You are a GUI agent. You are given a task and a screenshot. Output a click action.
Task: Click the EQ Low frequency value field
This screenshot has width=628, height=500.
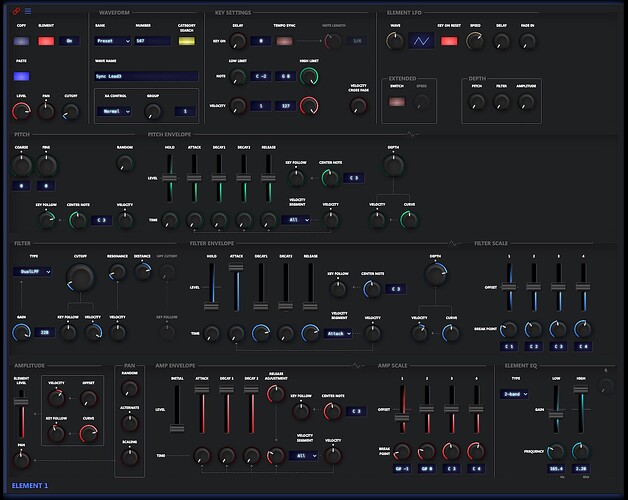(x=556, y=469)
